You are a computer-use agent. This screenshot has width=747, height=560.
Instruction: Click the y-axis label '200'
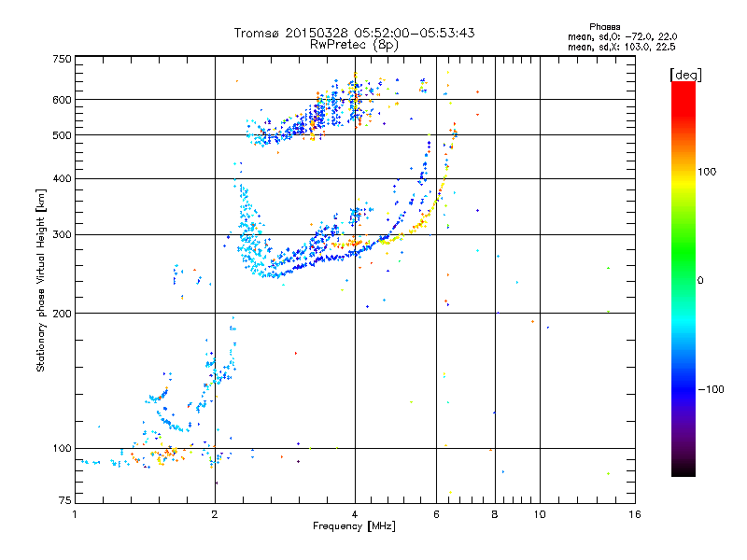tap(63, 314)
